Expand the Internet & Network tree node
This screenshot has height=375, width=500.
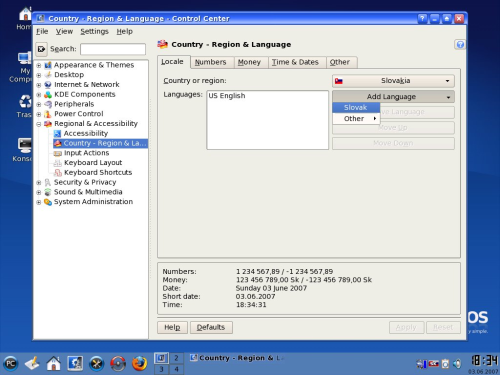[39, 85]
